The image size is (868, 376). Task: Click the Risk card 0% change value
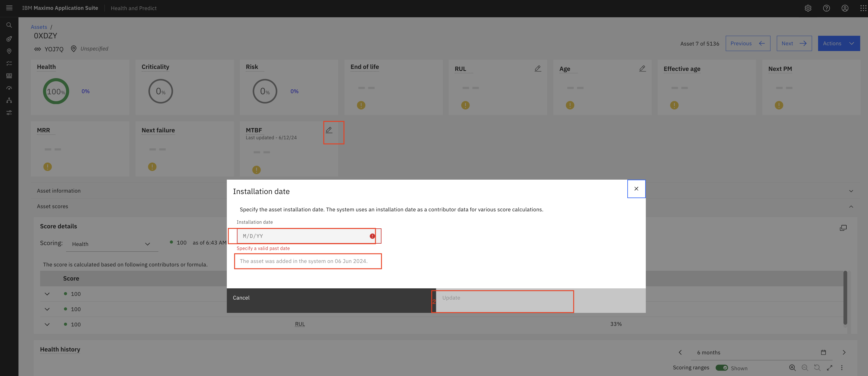(295, 91)
